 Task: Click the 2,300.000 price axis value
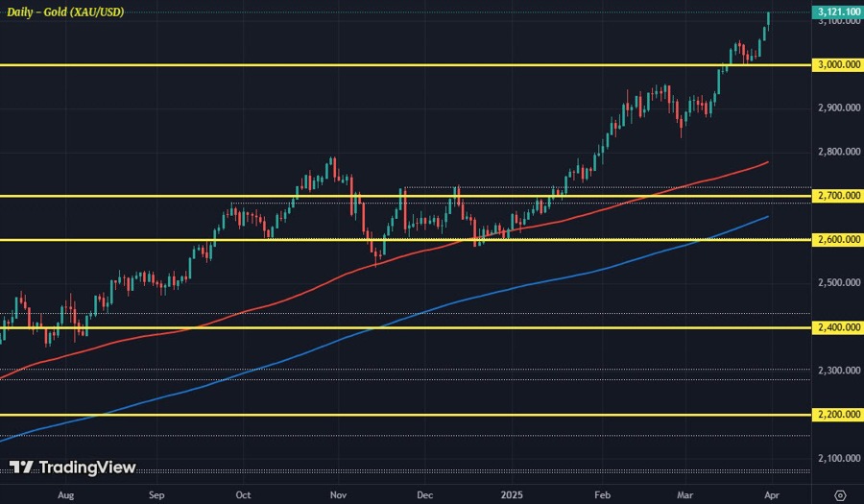[839, 371]
